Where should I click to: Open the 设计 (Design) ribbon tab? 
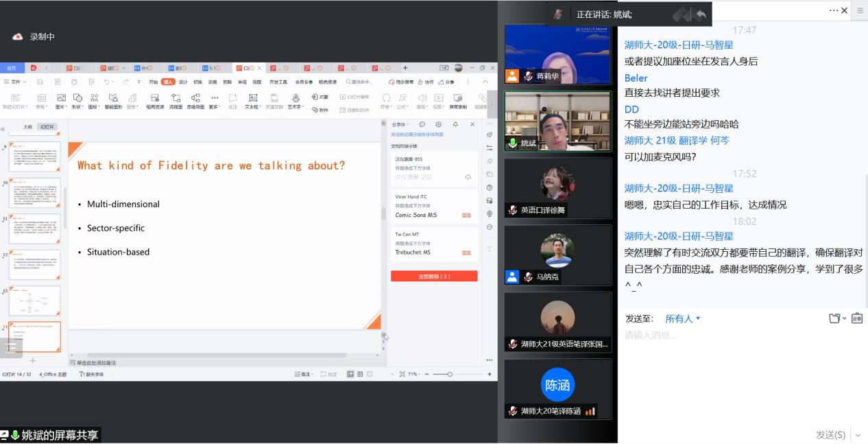183,82
